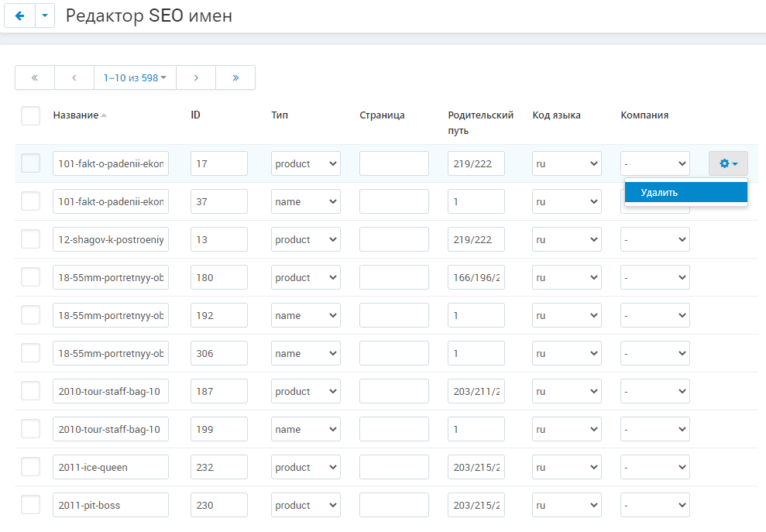Open the Код языка dropdown for ID 13
The width and height of the screenshot is (766, 532).
tap(567, 239)
